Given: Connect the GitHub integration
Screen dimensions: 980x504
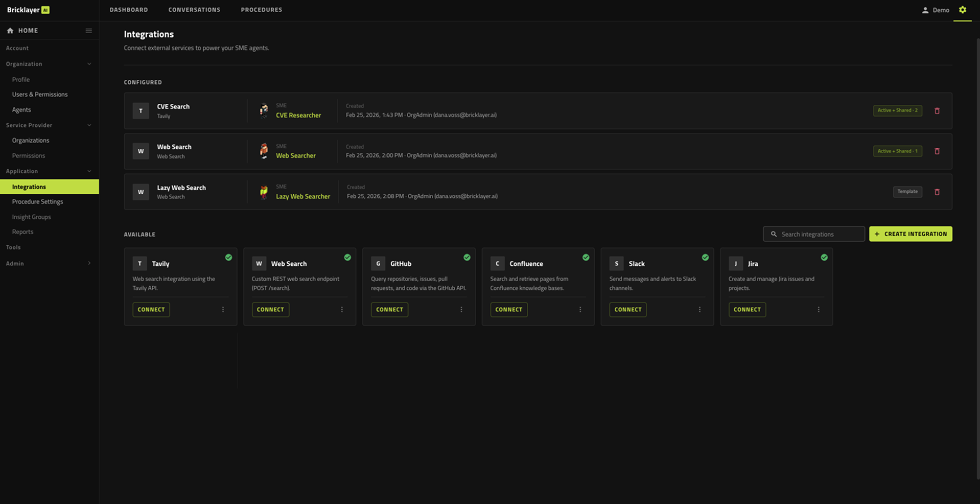Looking at the screenshot, I should tap(389, 310).
